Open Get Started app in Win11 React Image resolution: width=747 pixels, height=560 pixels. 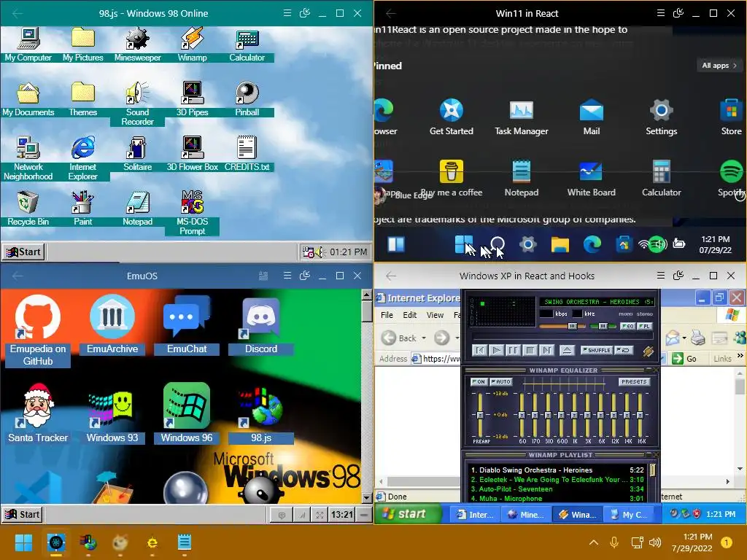pos(451,117)
